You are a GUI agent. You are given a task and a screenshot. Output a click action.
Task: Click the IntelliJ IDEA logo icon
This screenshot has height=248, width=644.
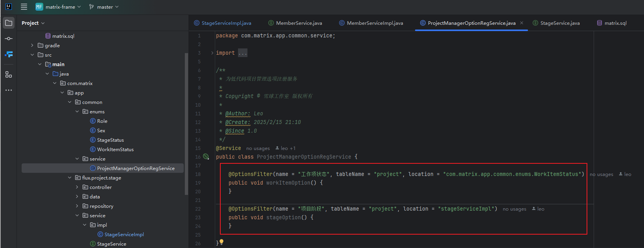pyautogui.click(x=8, y=7)
